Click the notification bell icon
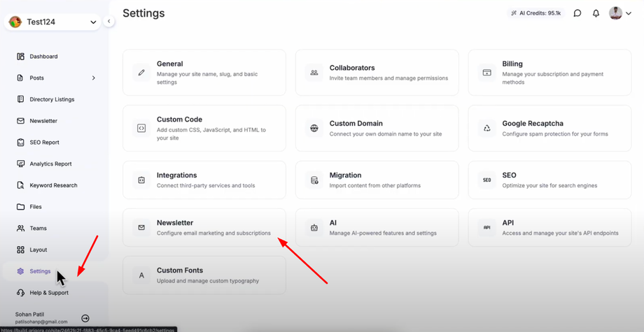The height and width of the screenshot is (332, 644). coord(596,13)
